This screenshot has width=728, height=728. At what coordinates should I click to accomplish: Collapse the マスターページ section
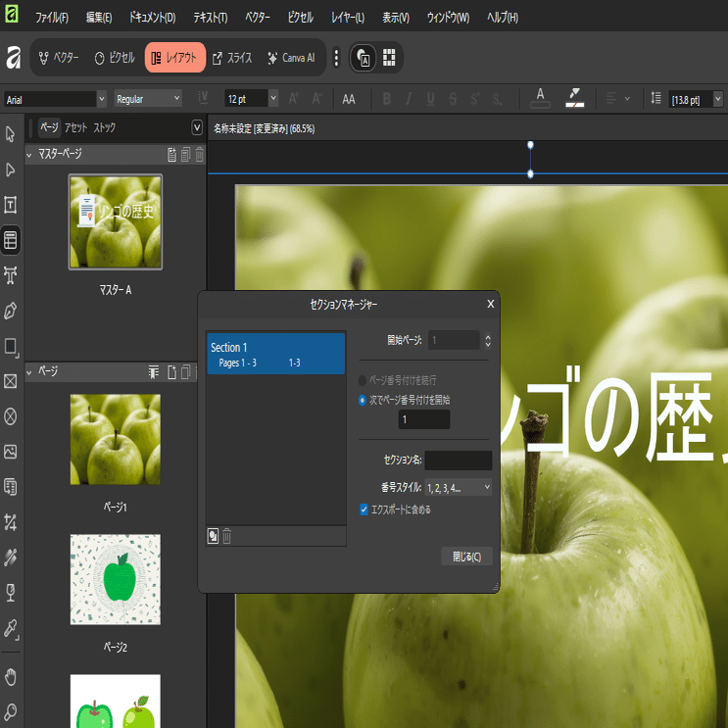click(29, 155)
